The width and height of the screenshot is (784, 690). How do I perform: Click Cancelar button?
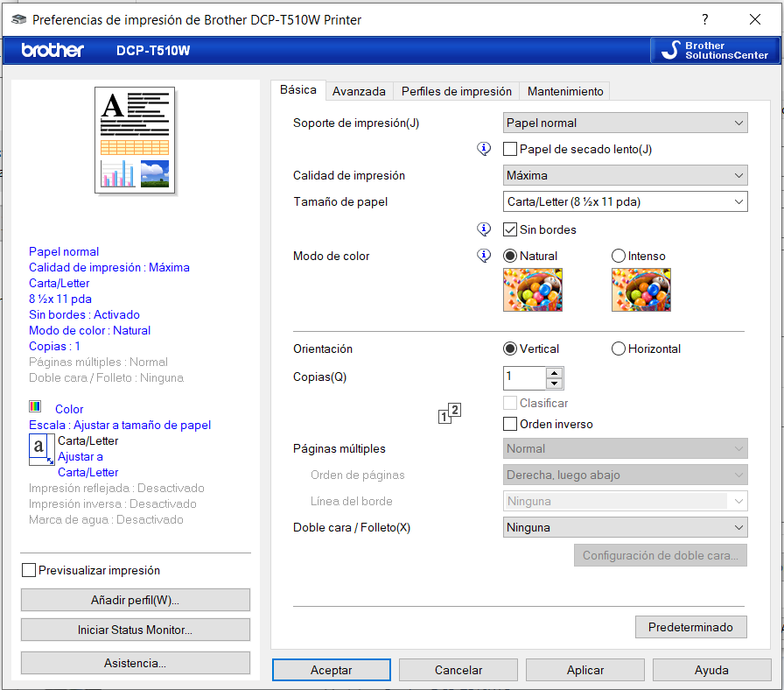[x=458, y=670]
